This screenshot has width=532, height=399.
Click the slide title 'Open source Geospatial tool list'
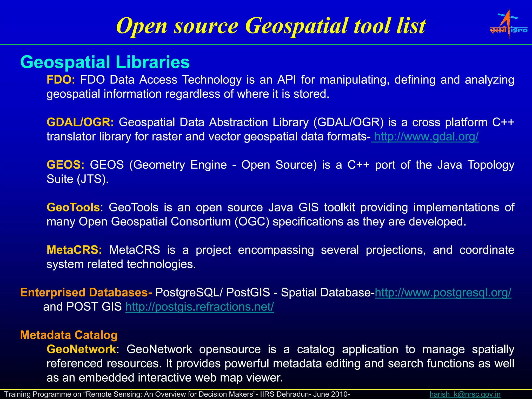pyautogui.click(x=271, y=26)
